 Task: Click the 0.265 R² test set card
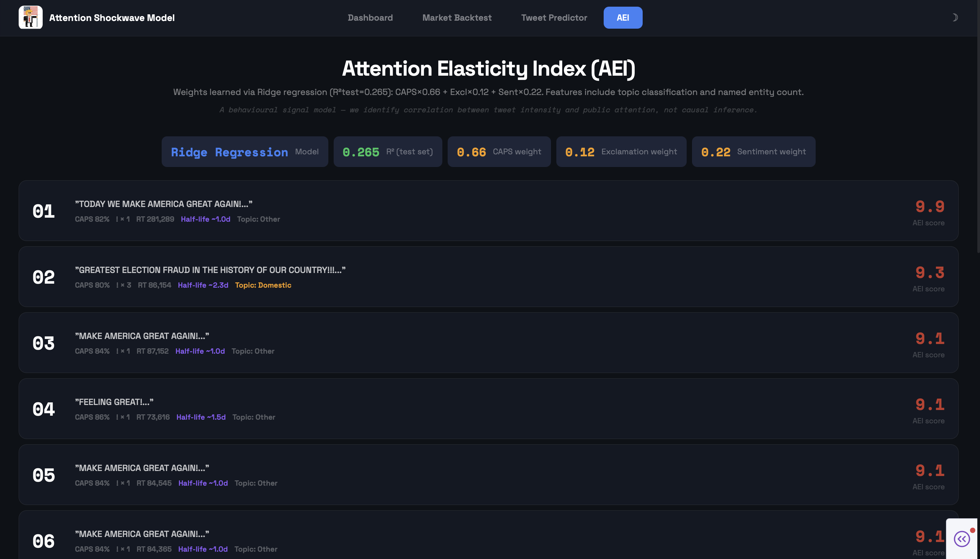(387, 152)
